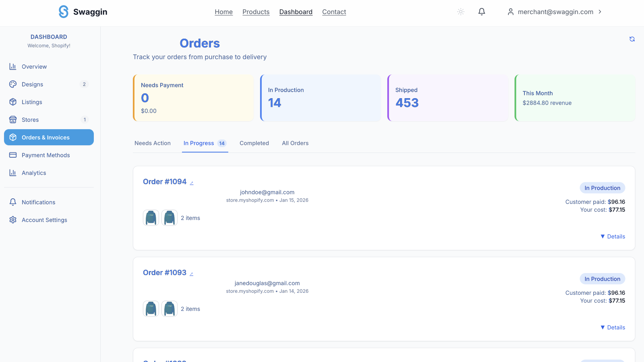Click the Stores count badge 1
Image resolution: width=644 pixels, height=362 pixels.
point(85,119)
